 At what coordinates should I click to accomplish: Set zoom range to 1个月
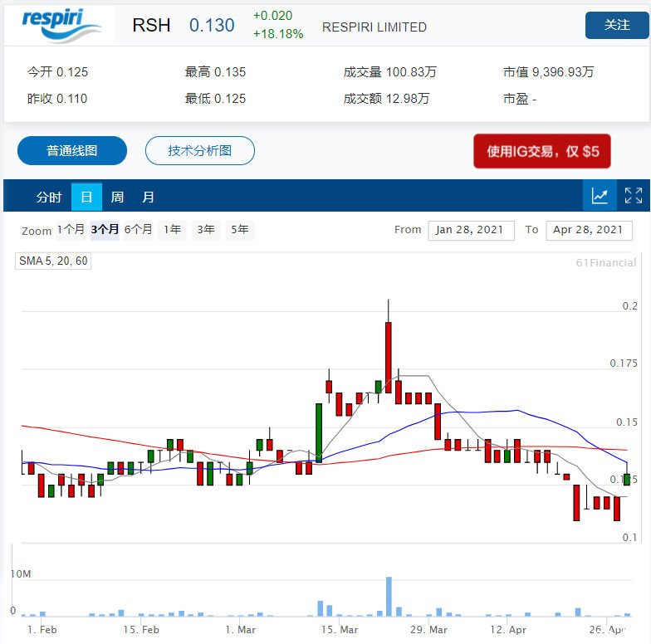click(x=71, y=229)
